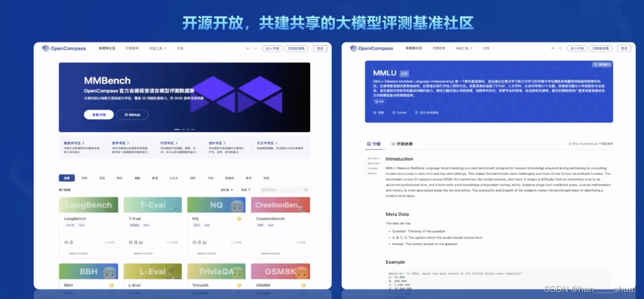Select the 学科 category filter

(x=85, y=178)
